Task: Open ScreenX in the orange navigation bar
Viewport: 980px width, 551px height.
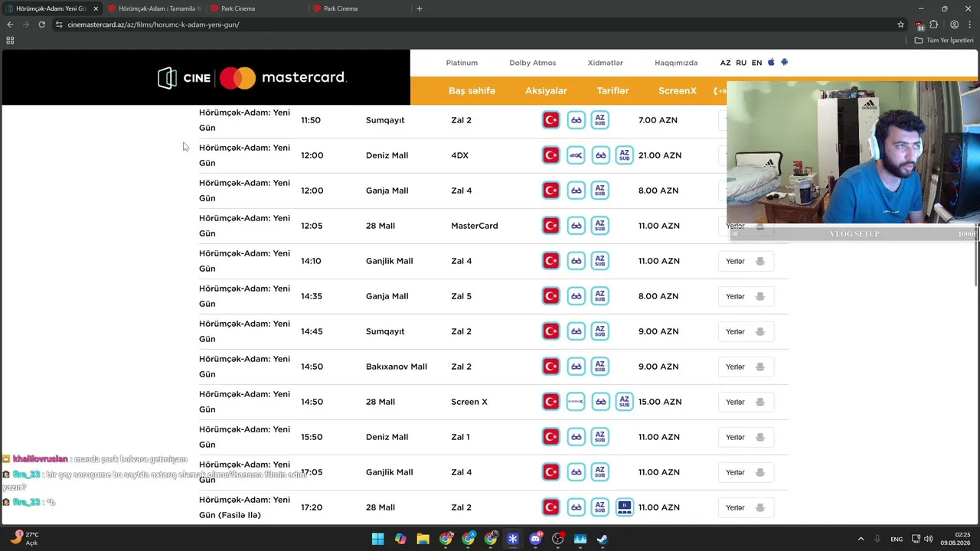Action: pos(678,91)
